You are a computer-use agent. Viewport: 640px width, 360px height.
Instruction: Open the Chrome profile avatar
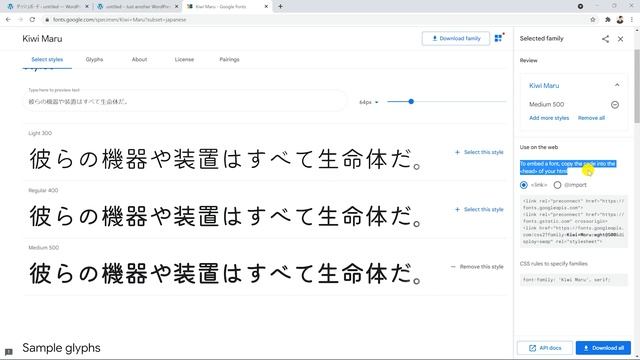[x=620, y=20]
